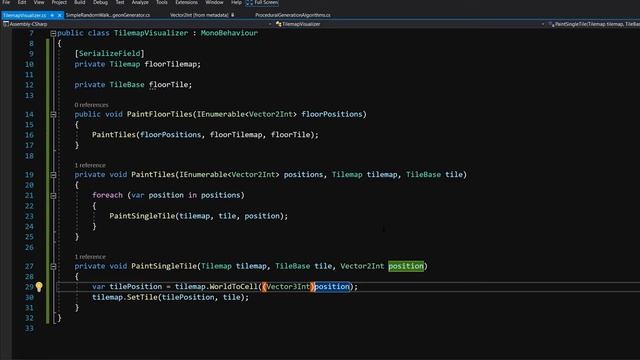Open the Build menu

click(80, 2)
